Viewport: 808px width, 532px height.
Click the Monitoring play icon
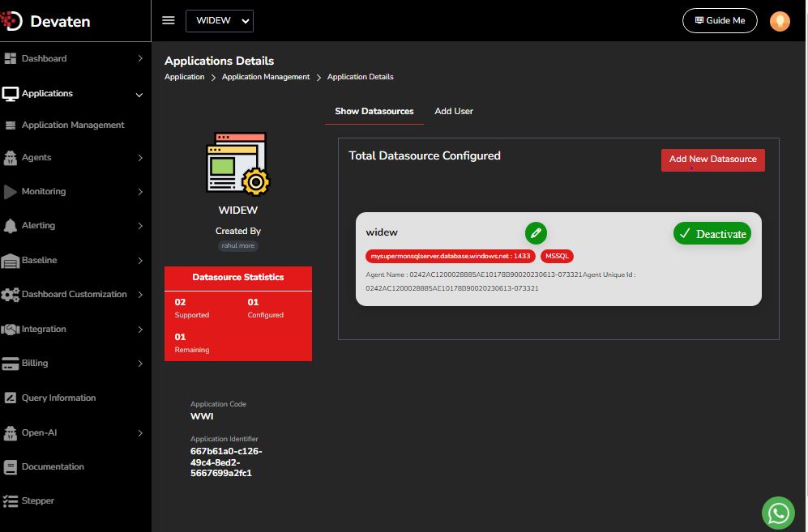11,192
